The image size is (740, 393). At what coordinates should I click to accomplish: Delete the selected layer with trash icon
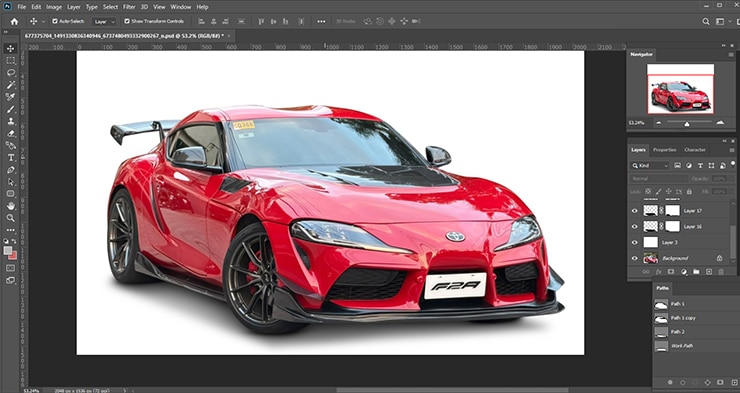point(721,272)
